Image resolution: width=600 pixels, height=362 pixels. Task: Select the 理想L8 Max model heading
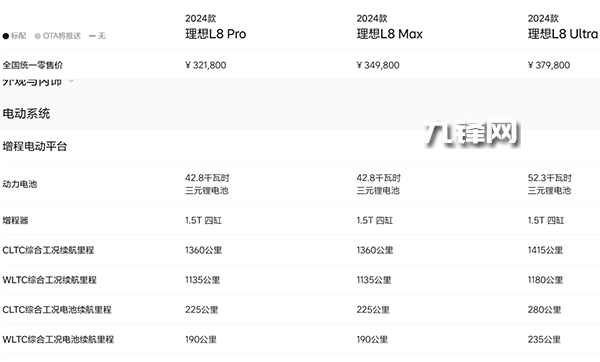390,34
